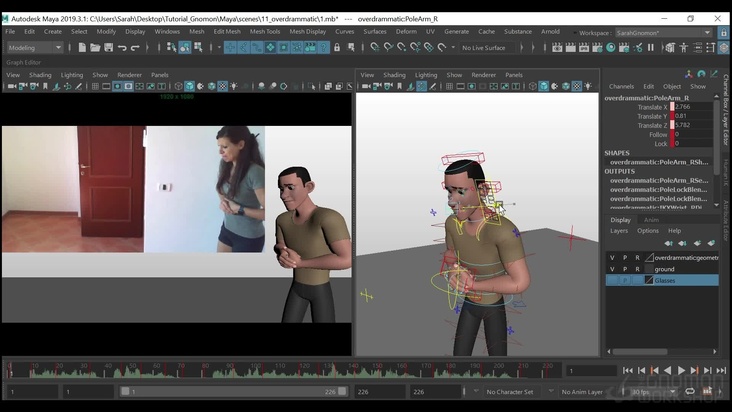Screen dimensions: 732x412
Task: Open HumanIK character controls icon
Action: (x=684, y=48)
